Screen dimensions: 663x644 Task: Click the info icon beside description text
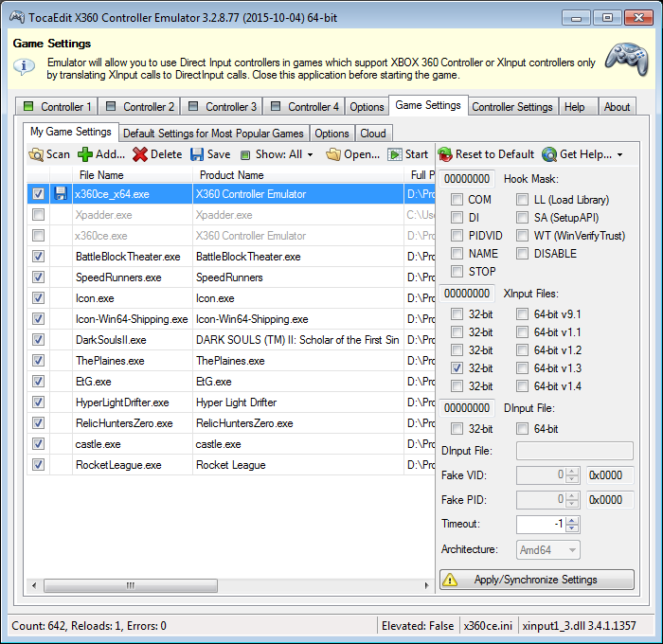pyautogui.click(x=24, y=66)
